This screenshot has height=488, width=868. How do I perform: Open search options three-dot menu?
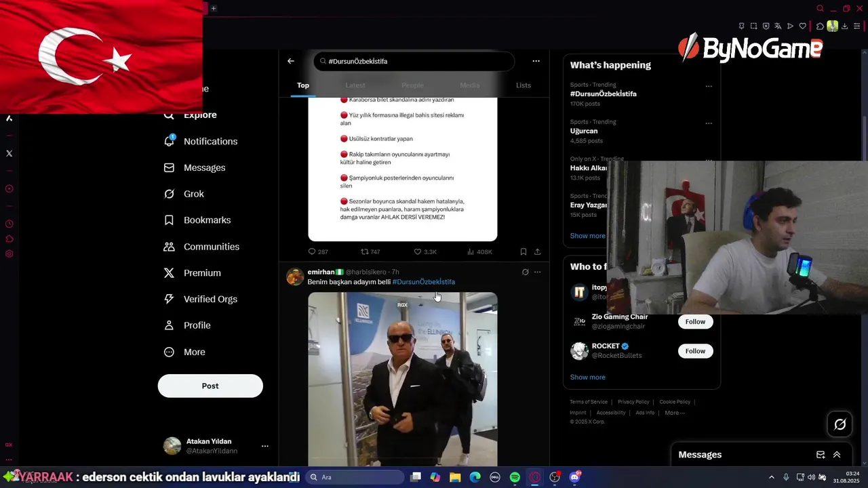pyautogui.click(x=536, y=61)
